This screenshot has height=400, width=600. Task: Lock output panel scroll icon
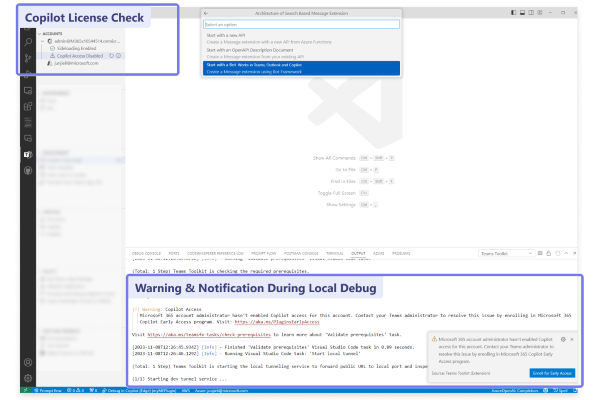point(549,253)
